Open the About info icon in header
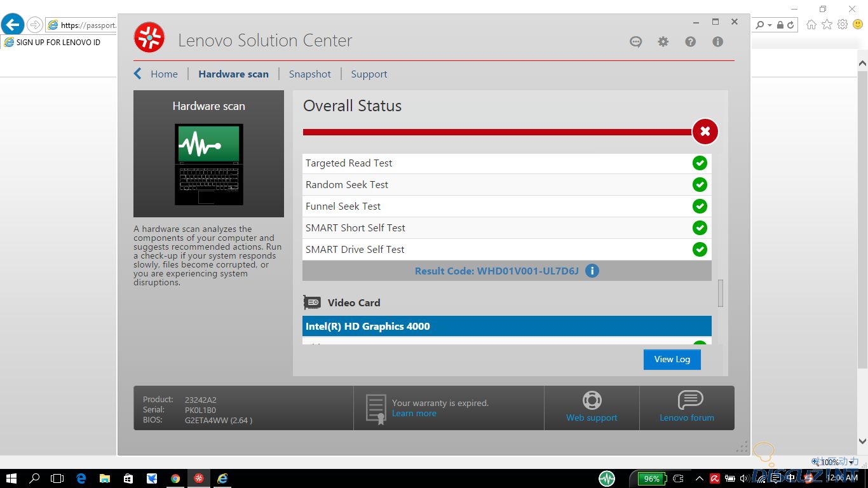The height and width of the screenshot is (488, 868). (717, 42)
